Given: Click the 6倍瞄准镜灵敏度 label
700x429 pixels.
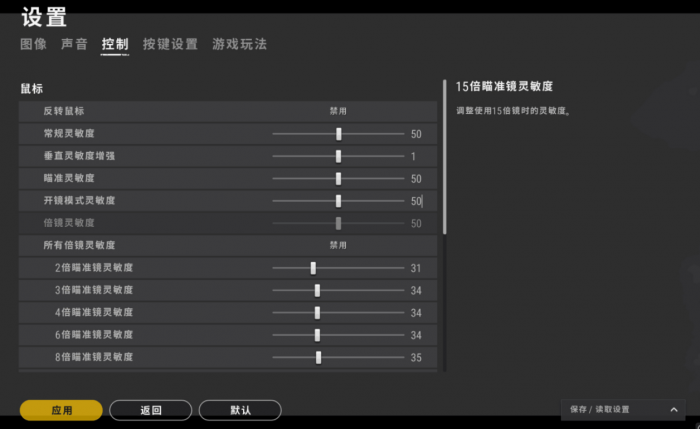Looking at the screenshot, I should 94,334.
